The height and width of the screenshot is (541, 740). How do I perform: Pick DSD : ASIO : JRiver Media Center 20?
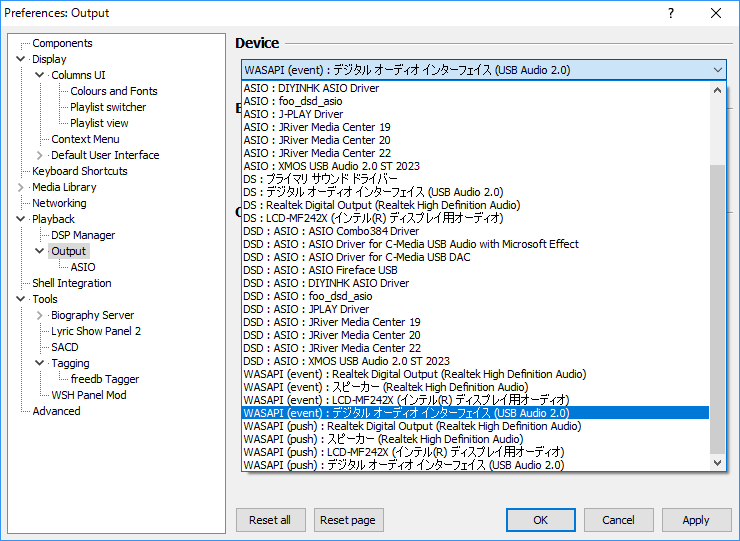[x=475, y=335]
